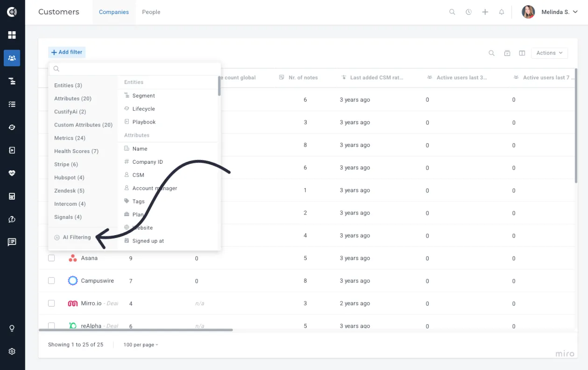The height and width of the screenshot is (370, 588).
Task: Tick the checkbox for Asana row
Action: (x=51, y=258)
